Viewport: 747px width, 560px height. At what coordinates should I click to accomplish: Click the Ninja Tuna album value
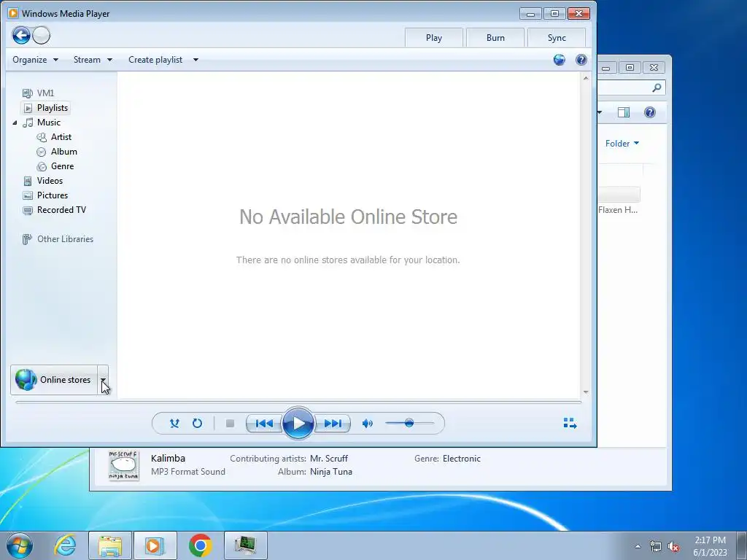(331, 472)
